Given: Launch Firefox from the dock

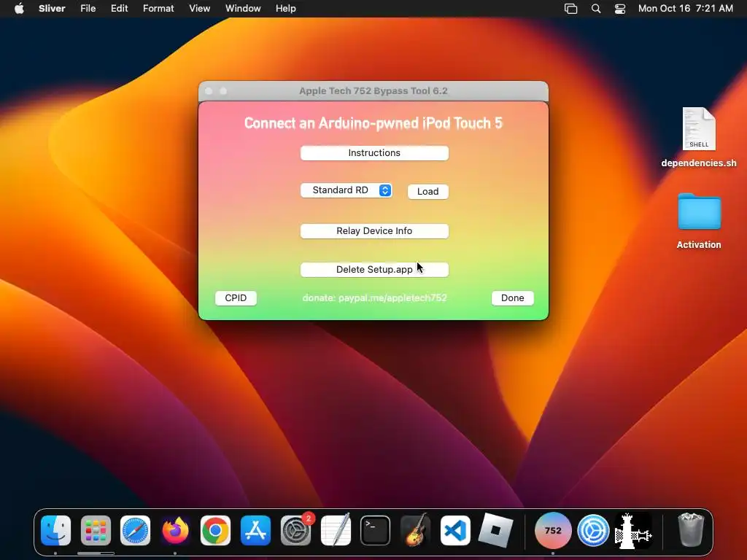Looking at the screenshot, I should coord(175,530).
